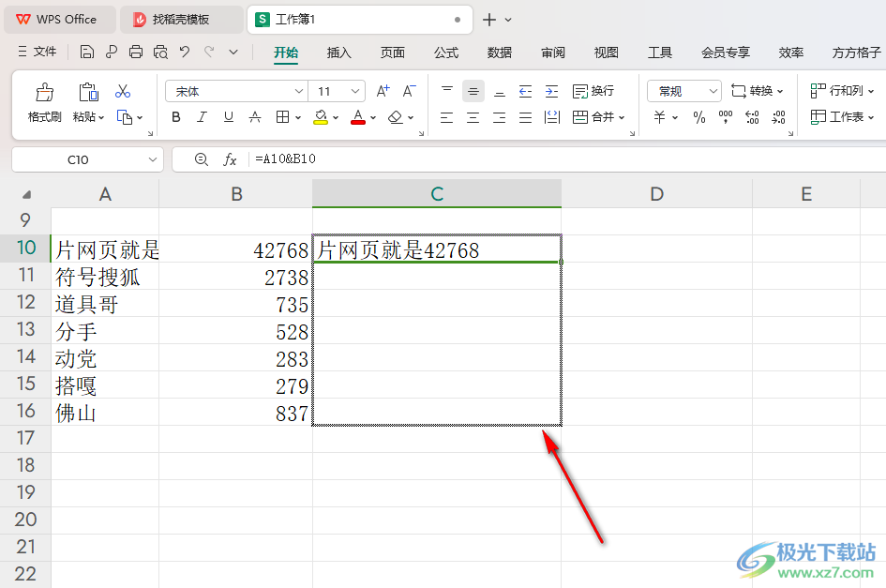
Task: Click the Redo arrow icon
Action: pos(209,52)
